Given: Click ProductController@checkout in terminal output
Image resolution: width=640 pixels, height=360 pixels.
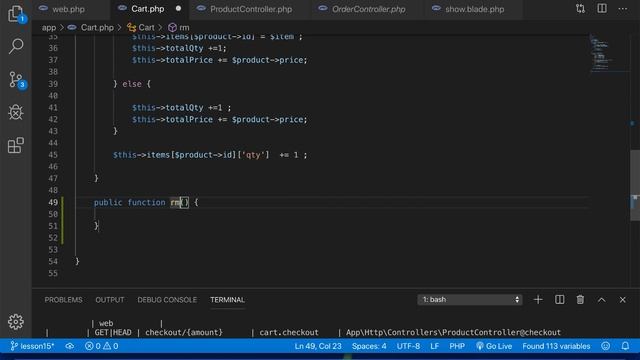Looking at the screenshot, I should [x=501, y=332].
